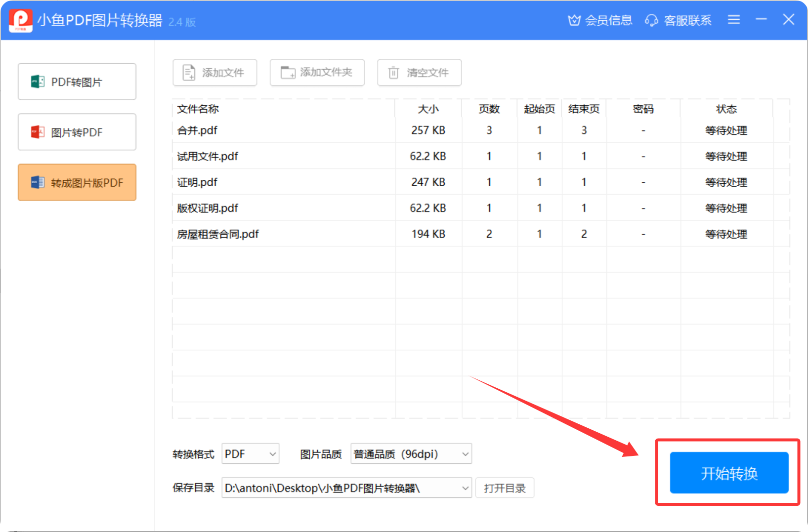Viewport: 808px width, 532px height.
Task: Click the PDF转图片 sidebar icon
Action: pos(38,82)
